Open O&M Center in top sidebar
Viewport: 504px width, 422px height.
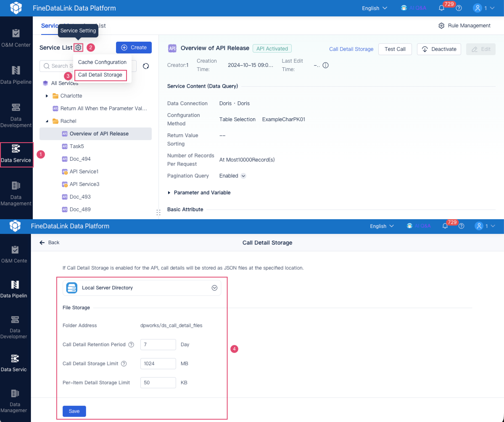(16, 38)
